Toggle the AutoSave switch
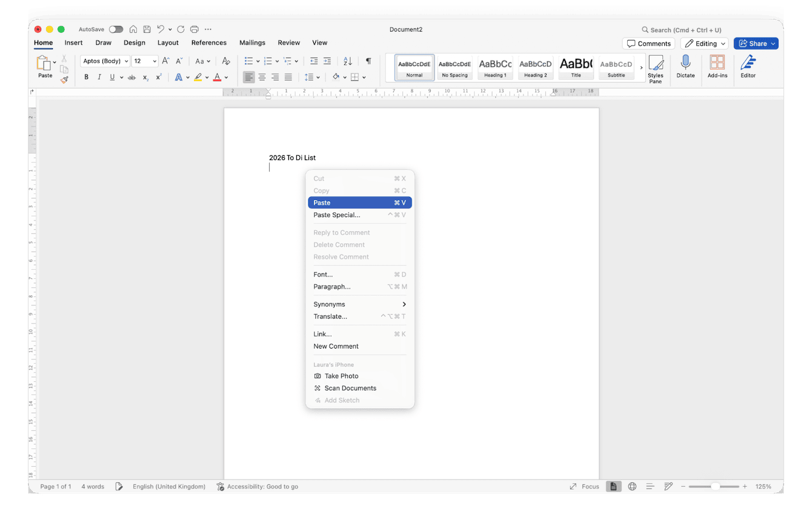The height and width of the screenshot is (531, 812). pos(115,28)
